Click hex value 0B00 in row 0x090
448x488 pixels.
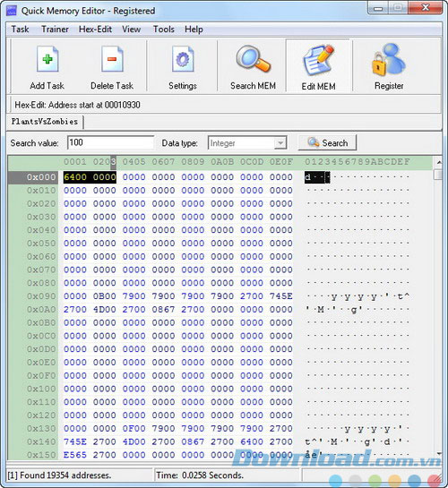(x=104, y=296)
